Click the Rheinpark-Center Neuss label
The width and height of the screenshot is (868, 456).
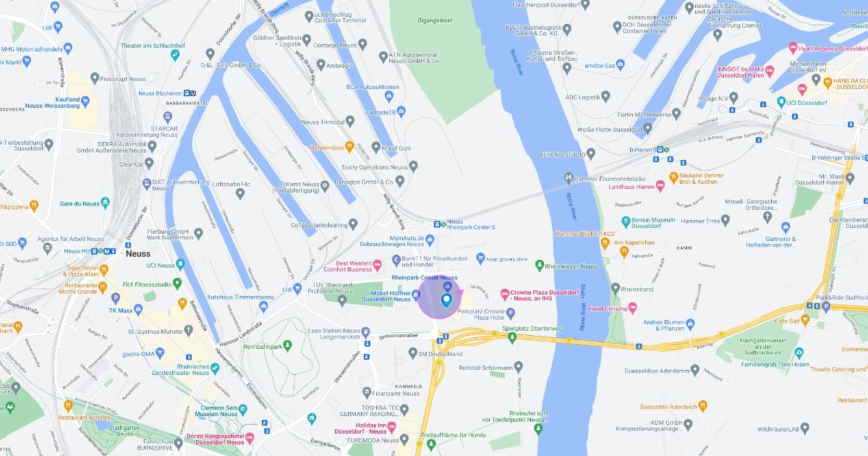424,278
